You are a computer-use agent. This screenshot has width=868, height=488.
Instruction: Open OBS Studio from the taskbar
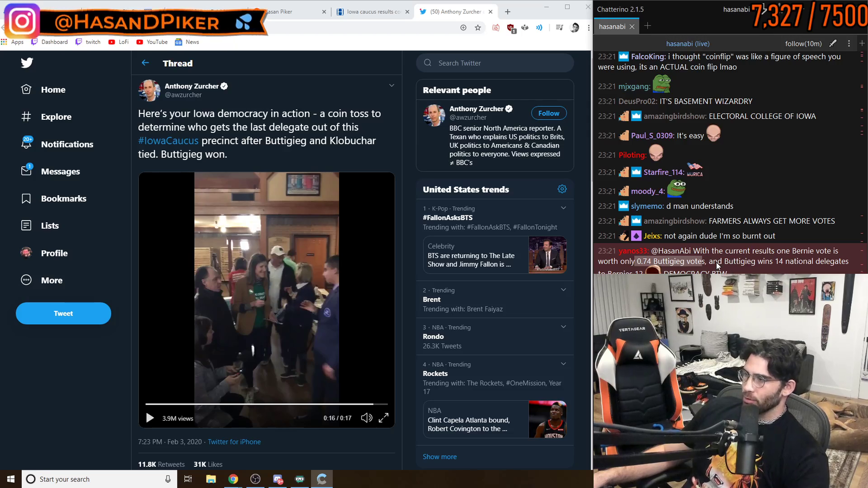[256, 479]
